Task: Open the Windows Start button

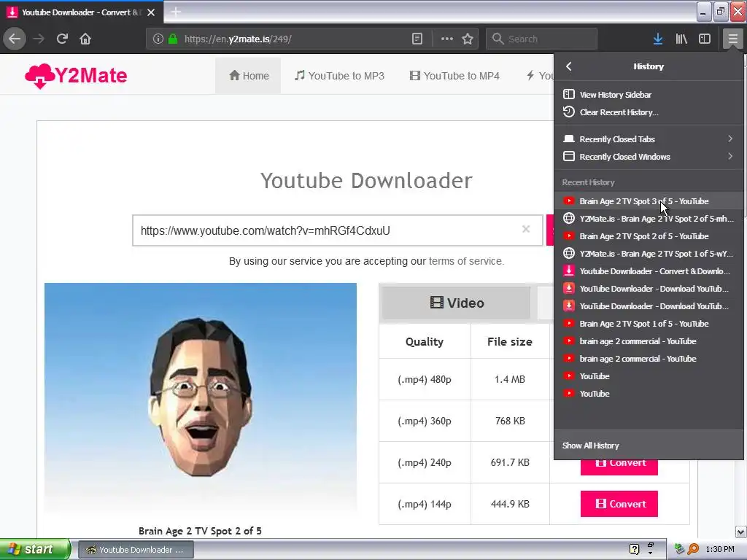Action: [x=34, y=550]
